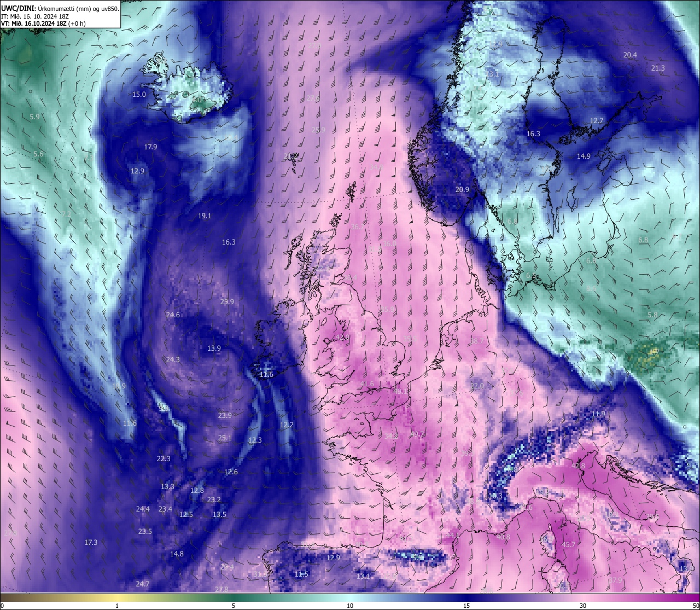Click the 13.5 value on the map

(x=219, y=514)
